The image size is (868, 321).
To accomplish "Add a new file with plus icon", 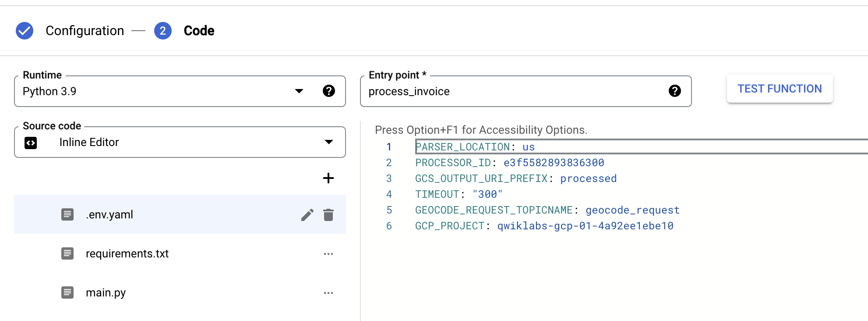I will pos(328,178).
